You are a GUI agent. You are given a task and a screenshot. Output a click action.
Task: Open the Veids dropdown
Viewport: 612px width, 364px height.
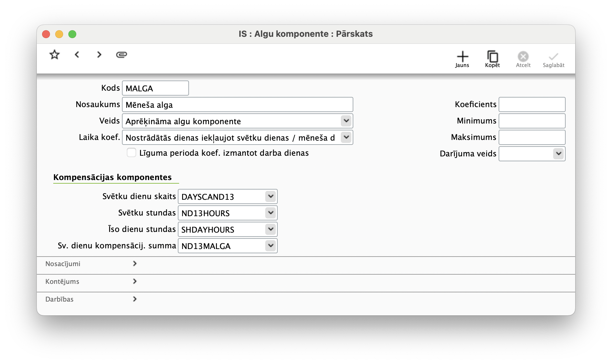pyautogui.click(x=346, y=121)
